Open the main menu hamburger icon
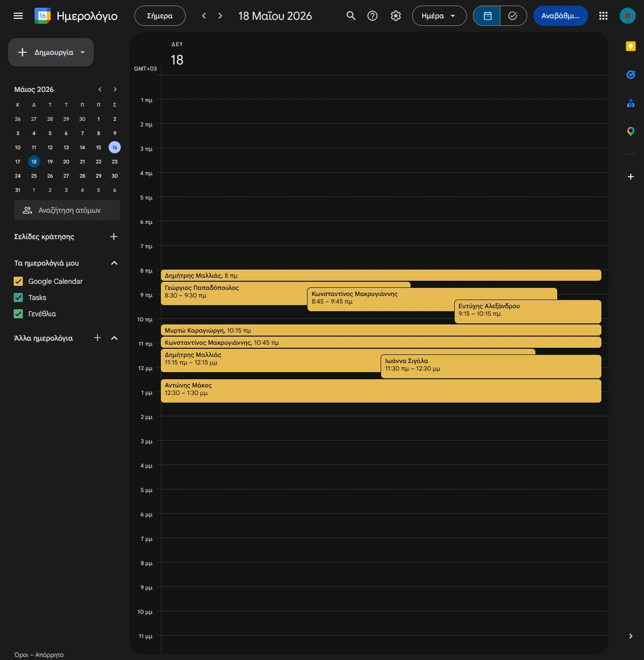The width and height of the screenshot is (644, 660). [18, 16]
